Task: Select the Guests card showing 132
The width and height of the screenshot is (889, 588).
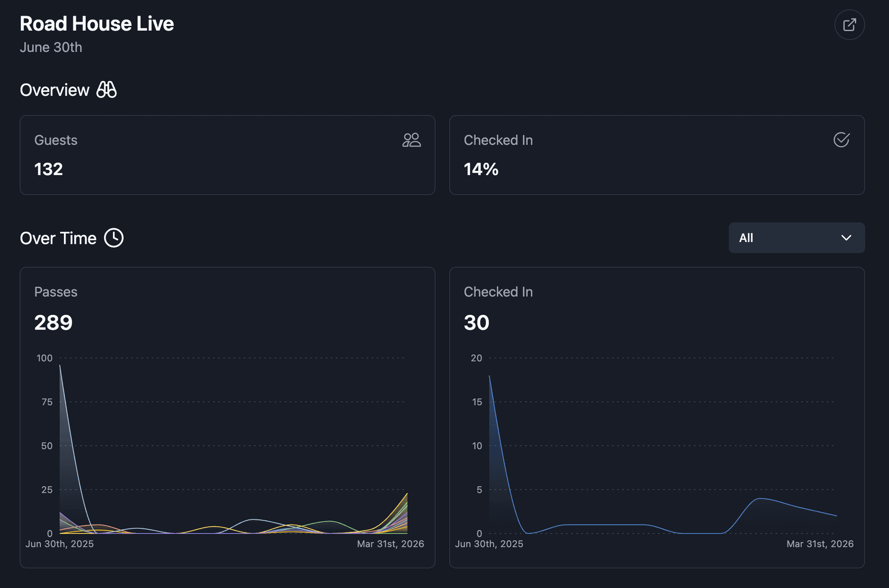Action: (x=227, y=155)
